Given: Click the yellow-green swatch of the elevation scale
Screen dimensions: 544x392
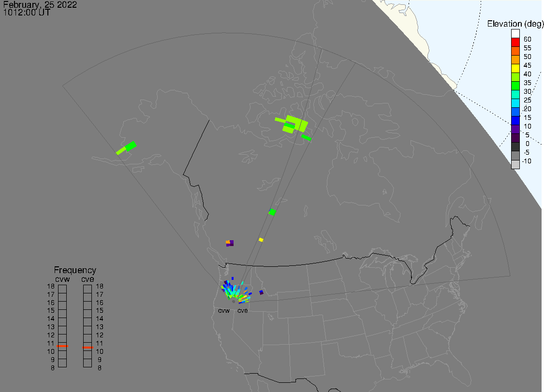Looking at the screenshot, I should click(x=515, y=77).
